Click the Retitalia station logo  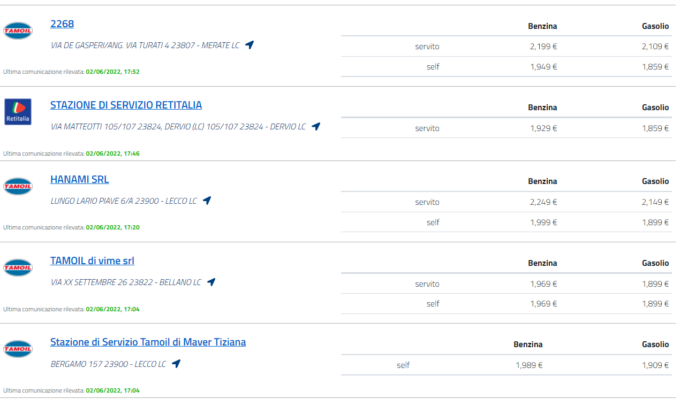point(18,112)
